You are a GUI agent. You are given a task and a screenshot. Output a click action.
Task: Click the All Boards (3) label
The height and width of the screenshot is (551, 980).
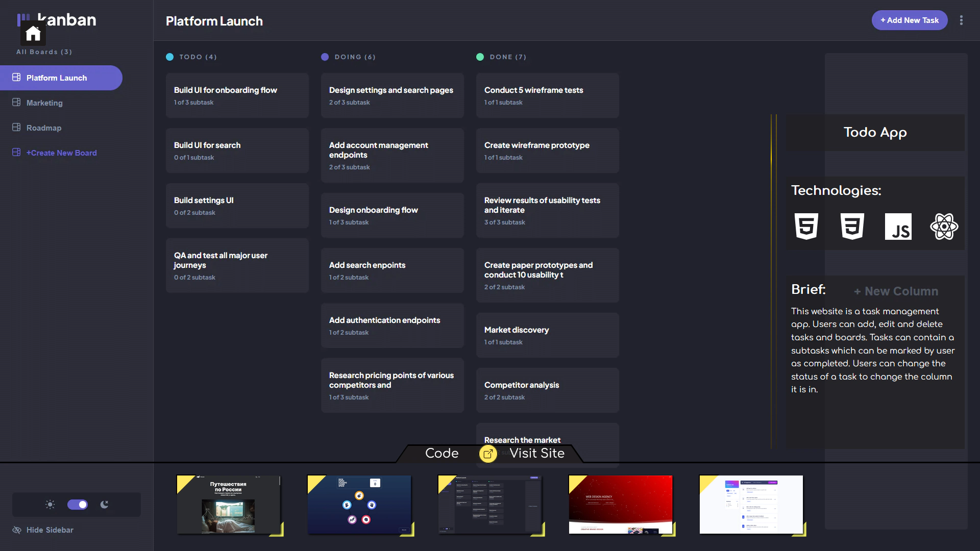click(x=44, y=52)
